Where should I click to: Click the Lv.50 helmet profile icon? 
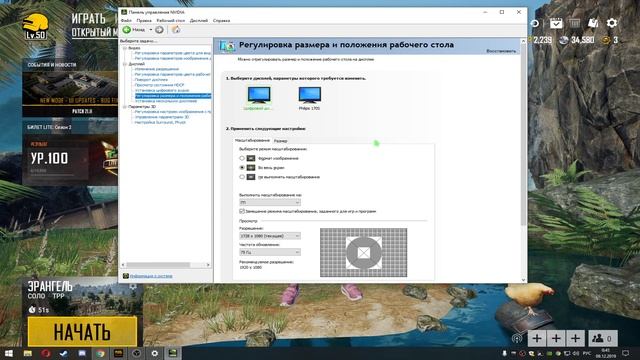pos(36,27)
